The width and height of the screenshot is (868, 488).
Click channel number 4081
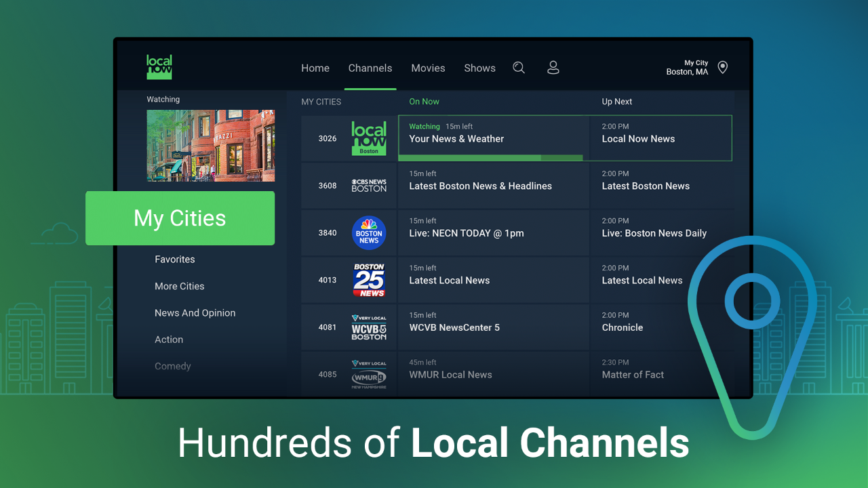tap(328, 327)
